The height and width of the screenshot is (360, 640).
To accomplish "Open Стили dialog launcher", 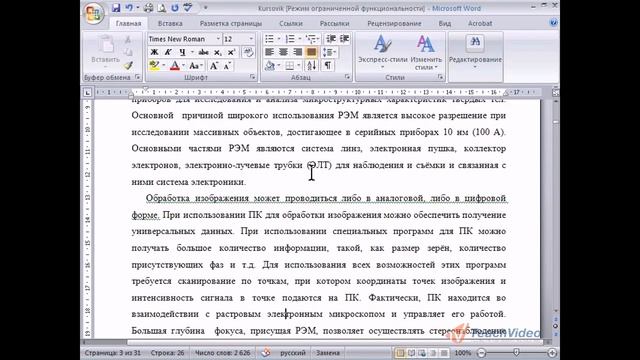I will [440, 77].
